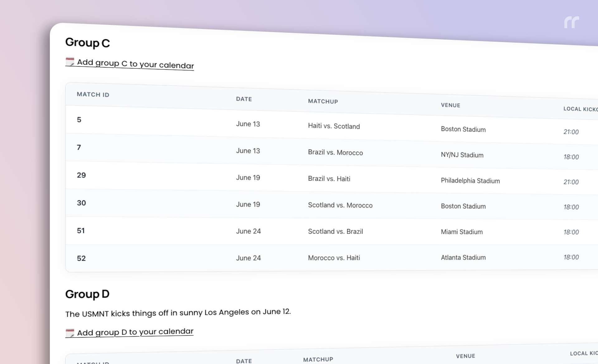The width and height of the screenshot is (598, 364).
Task: Click the VENUE column header in Group D table
Action: coord(466,356)
